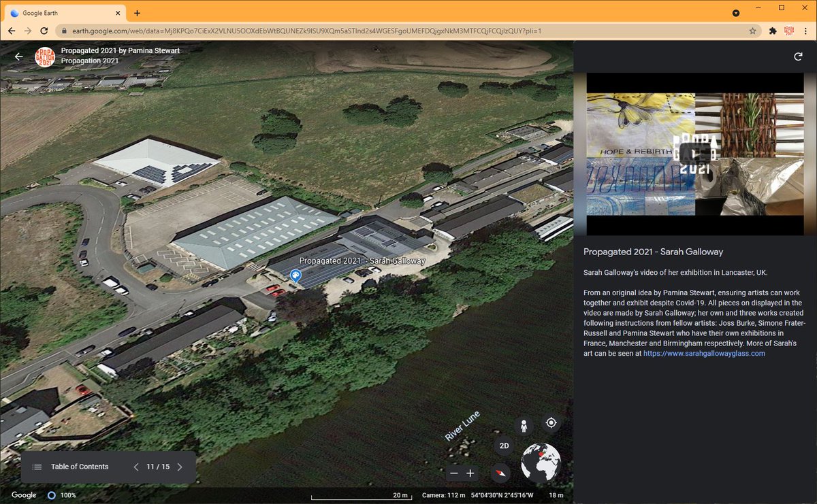Click browser back arrow

tap(12, 31)
